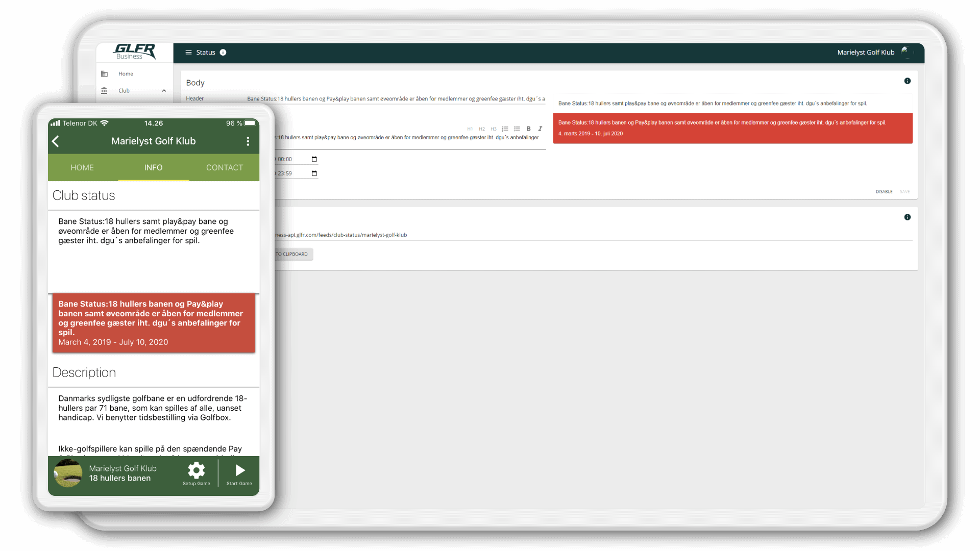This screenshot has height=551, width=980.
Task: Tap Start Game play button in phone app
Action: [x=239, y=474]
